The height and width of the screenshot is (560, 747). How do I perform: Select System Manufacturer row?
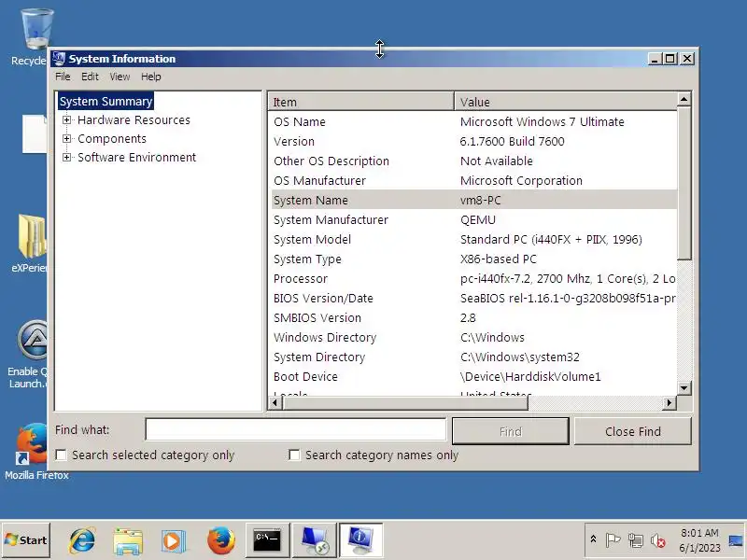(x=474, y=219)
